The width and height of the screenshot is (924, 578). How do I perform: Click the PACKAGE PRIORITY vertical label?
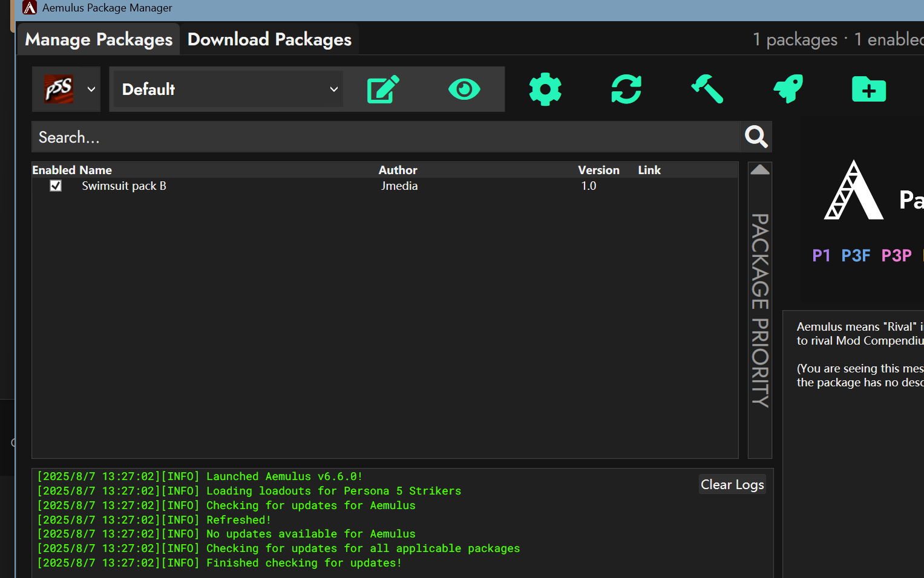click(760, 310)
